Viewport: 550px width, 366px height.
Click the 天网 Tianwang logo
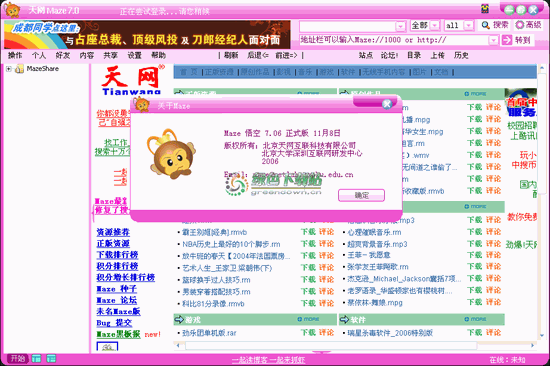click(133, 80)
